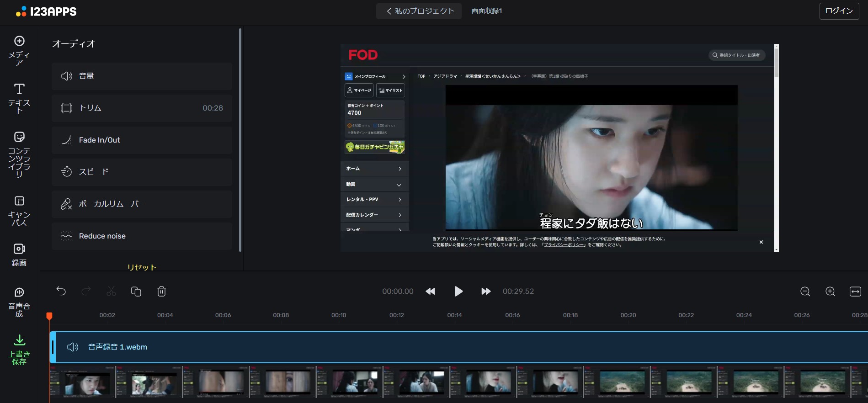Expand the レンタル・PPV menu

[375, 200]
